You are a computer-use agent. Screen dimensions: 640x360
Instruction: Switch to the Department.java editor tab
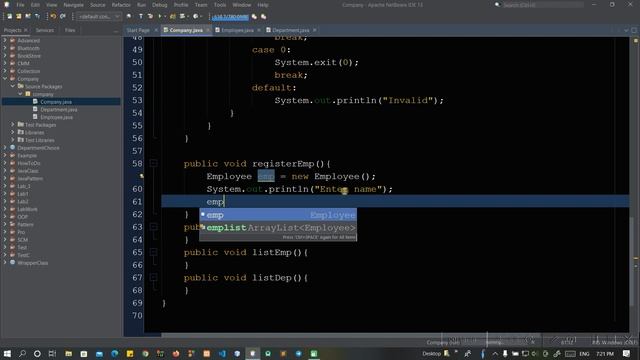point(291,30)
